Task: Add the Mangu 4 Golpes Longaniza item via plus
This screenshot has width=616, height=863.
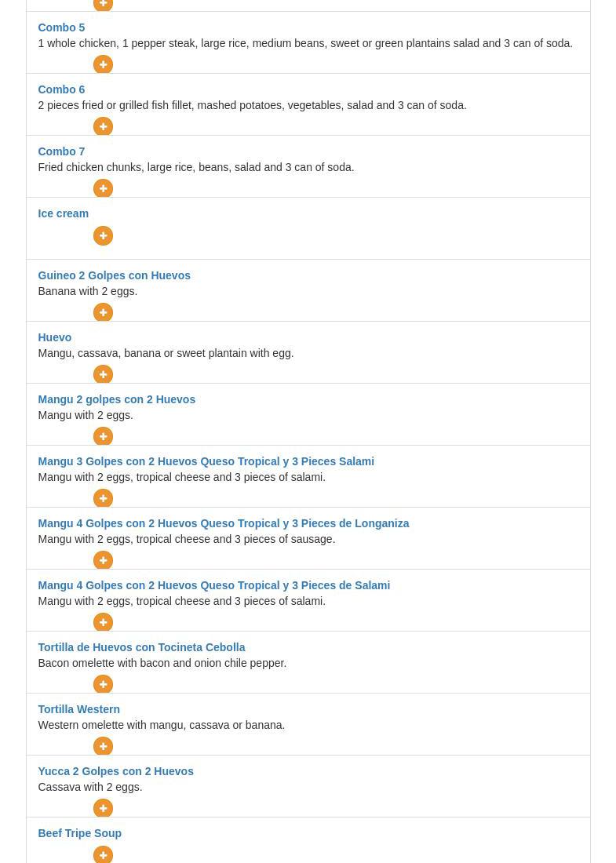Action: point(103,560)
